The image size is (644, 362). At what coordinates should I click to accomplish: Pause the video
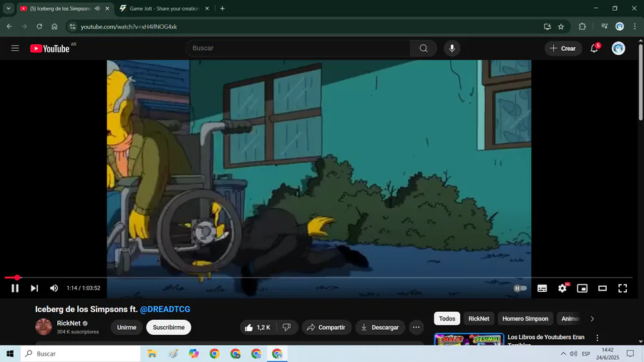15,288
